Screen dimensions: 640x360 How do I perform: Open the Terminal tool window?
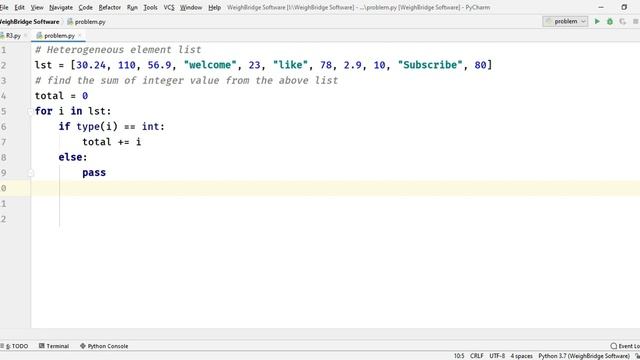(x=54, y=346)
